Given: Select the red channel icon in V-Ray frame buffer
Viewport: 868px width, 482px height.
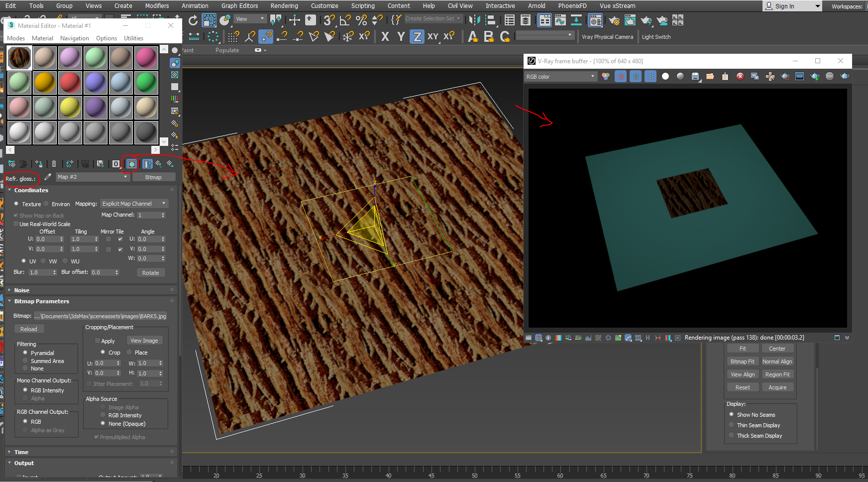Looking at the screenshot, I should [621, 76].
